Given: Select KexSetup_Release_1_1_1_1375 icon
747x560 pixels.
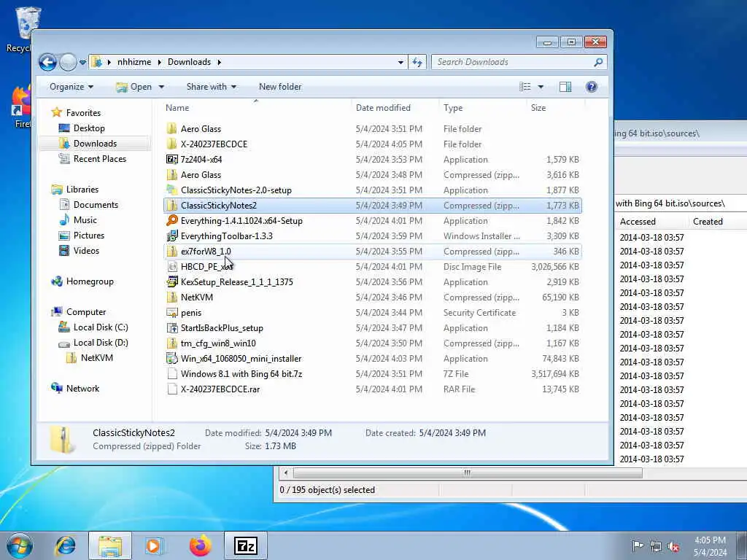Looking at the screenshot, I should (172, 282).
